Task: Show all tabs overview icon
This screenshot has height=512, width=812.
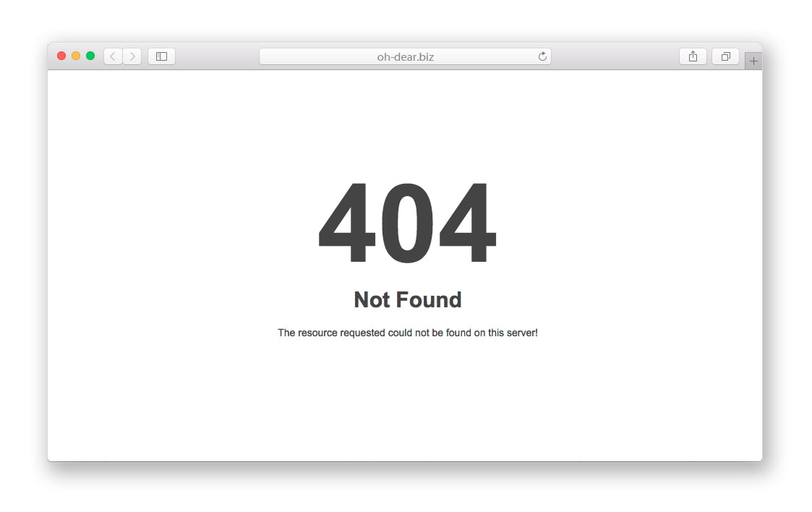Action: click(x=725, y=56)
